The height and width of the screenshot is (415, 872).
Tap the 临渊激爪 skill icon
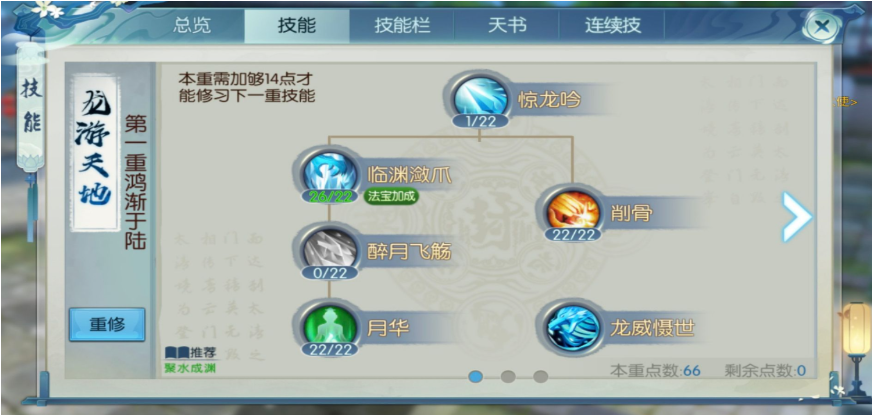coord(330,173)
